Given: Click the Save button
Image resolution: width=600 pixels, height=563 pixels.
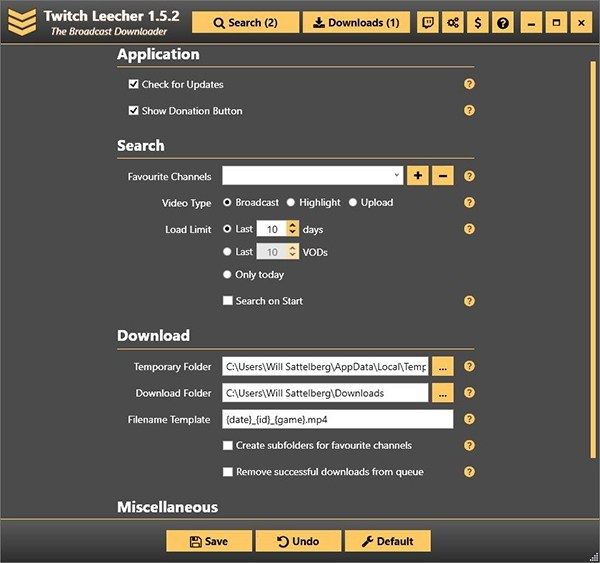Looking at the screenshot, I should (209, 541).
